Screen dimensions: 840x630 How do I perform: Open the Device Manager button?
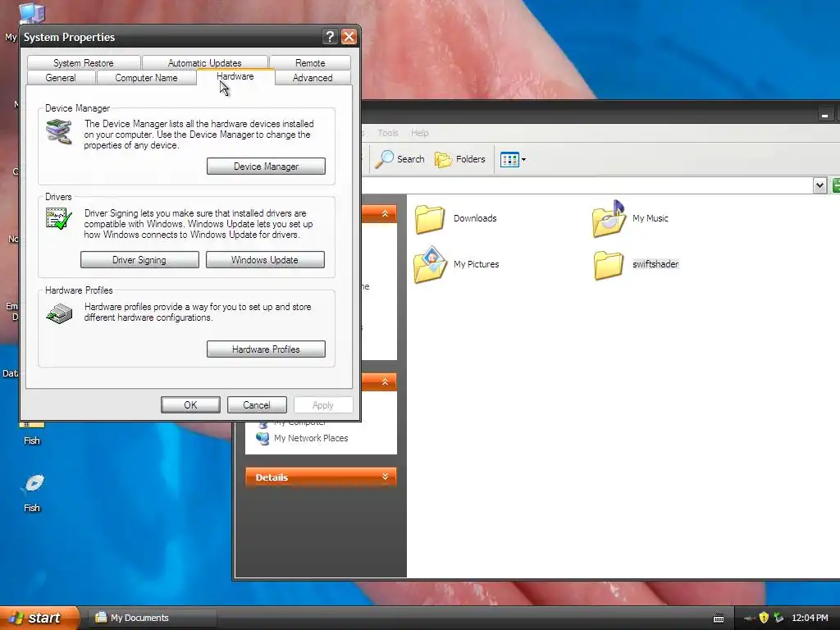(266, 166)
